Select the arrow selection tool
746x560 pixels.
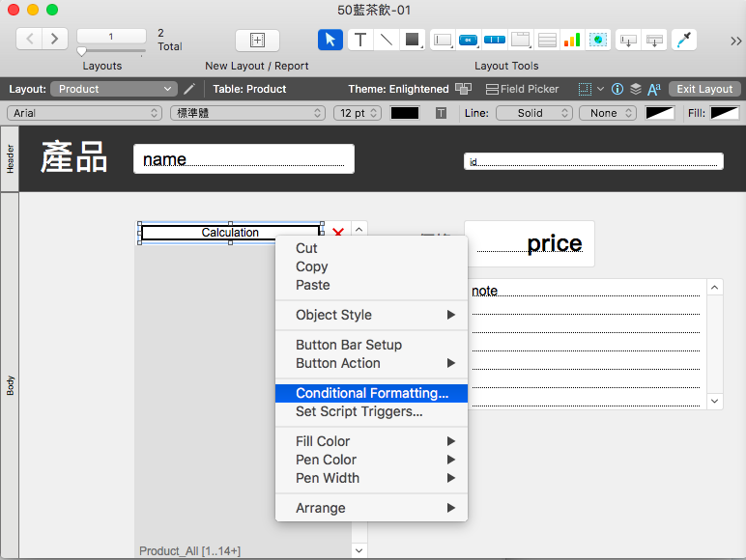(330, 40)
